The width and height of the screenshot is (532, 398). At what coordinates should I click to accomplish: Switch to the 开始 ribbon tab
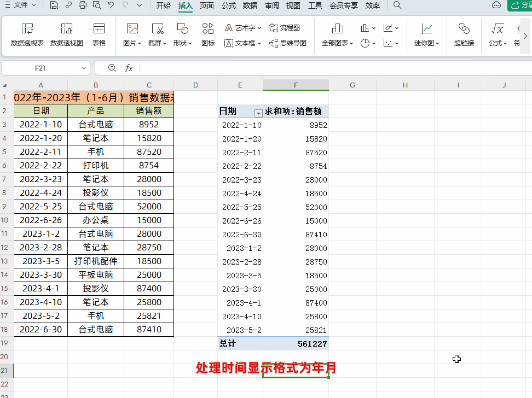click(x=163, y=5)
